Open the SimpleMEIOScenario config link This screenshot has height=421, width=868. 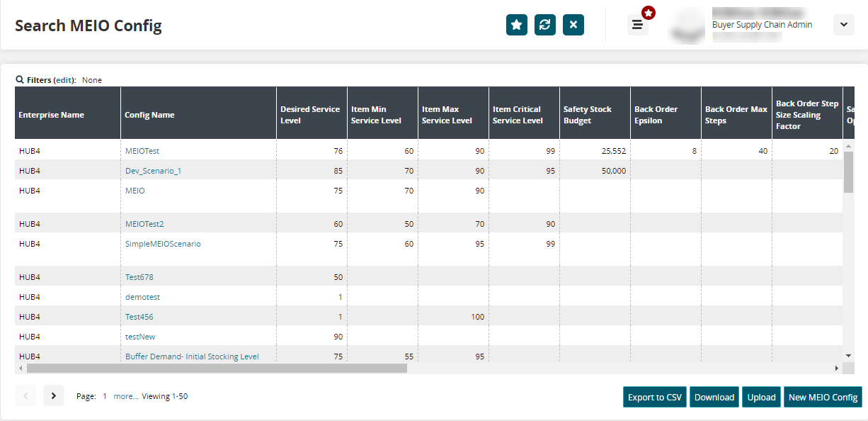click(163, 244)
